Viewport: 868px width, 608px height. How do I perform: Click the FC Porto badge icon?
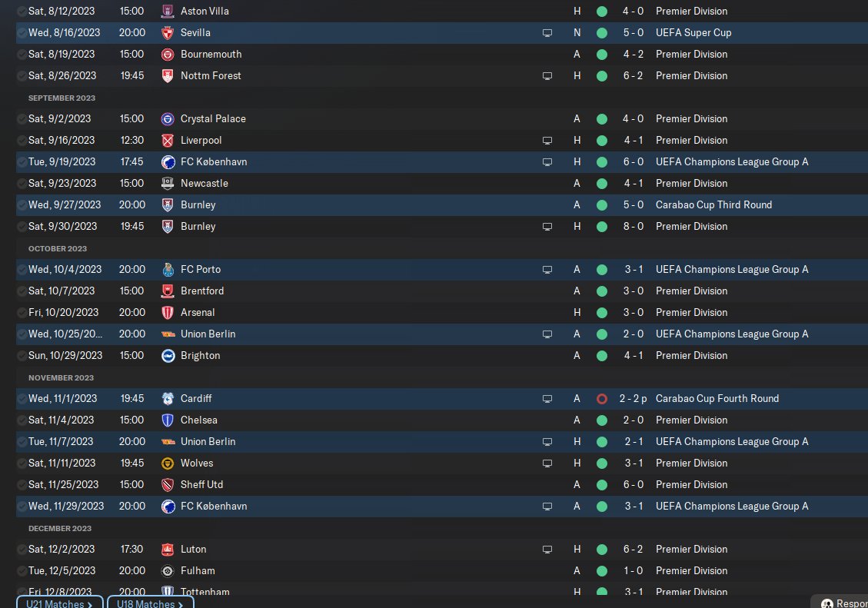tap(168, 270)
